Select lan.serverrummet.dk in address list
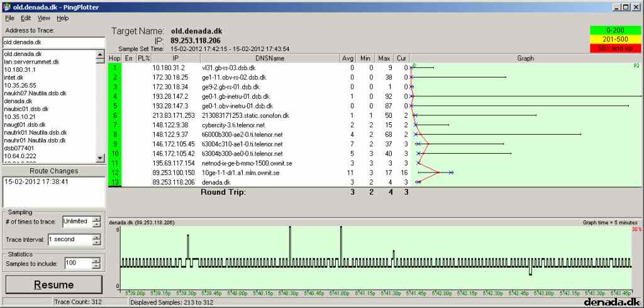This screenshot has height=308, width=644. pyautogui.click(x=31, y=62)
